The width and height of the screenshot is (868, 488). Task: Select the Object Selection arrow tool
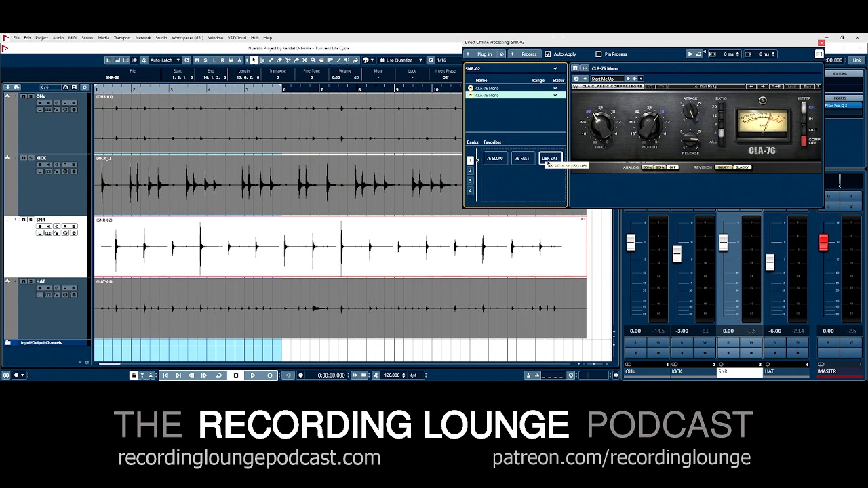coord(254,60)
